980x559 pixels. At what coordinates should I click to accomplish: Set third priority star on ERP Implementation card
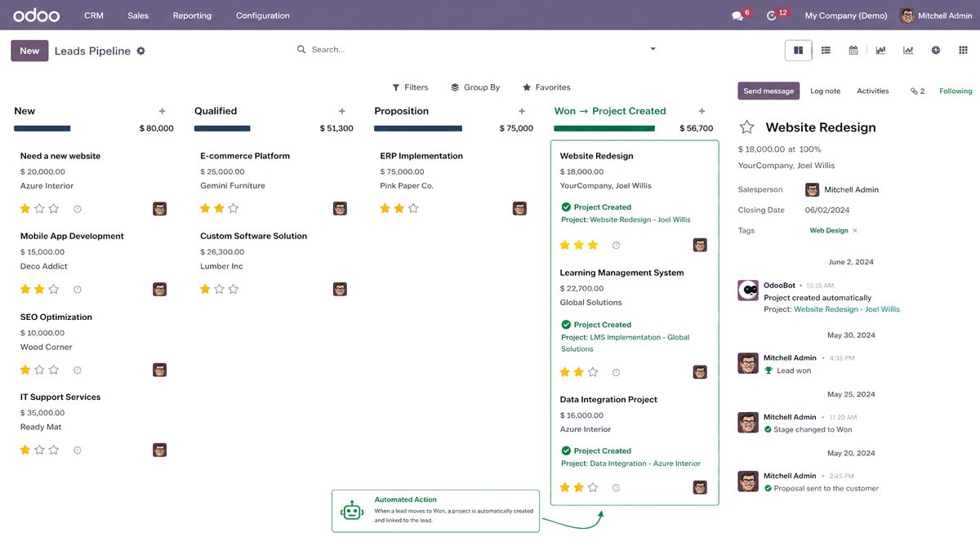pos(413,209)
